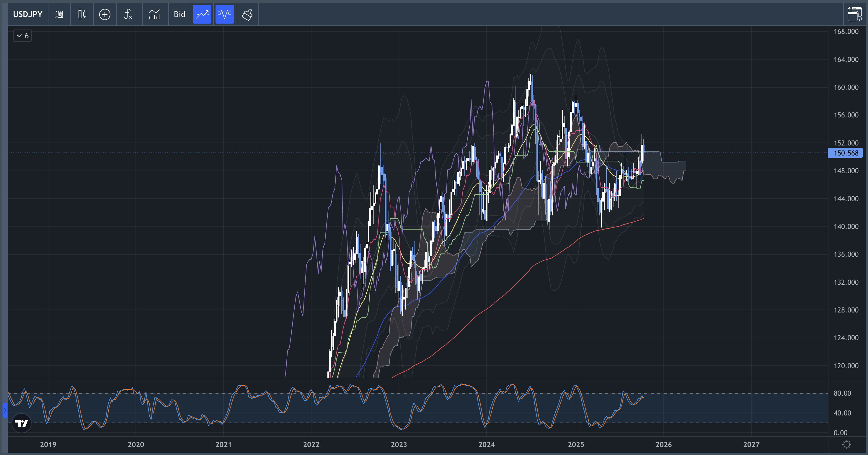Screen dimensions: 868x455
Task: Click the 150.568 current price label
Action: click(846, 153)
